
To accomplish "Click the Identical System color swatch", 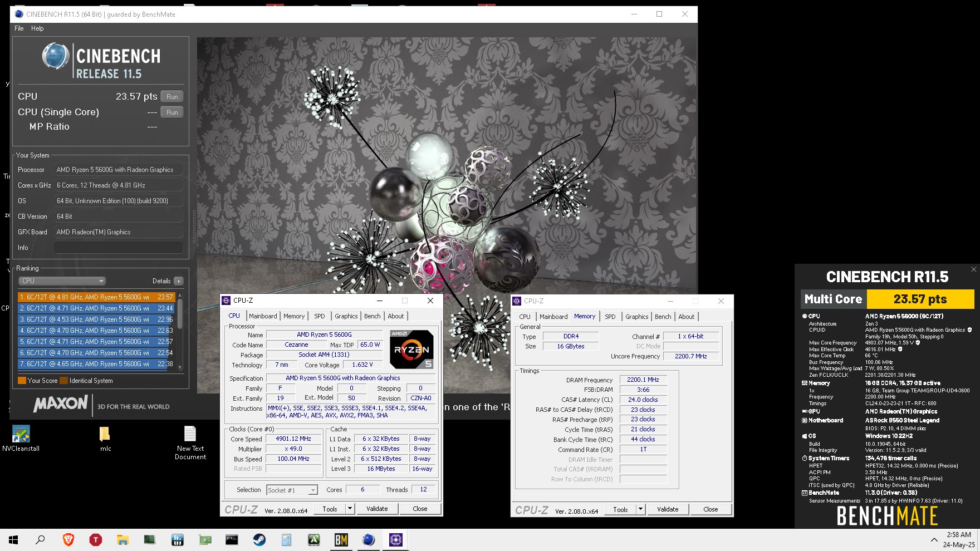I will point(63,381).
